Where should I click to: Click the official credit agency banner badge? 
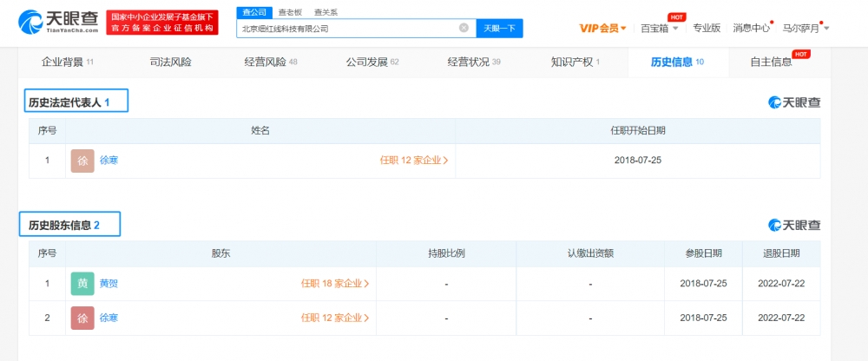[x=161, y=23]
